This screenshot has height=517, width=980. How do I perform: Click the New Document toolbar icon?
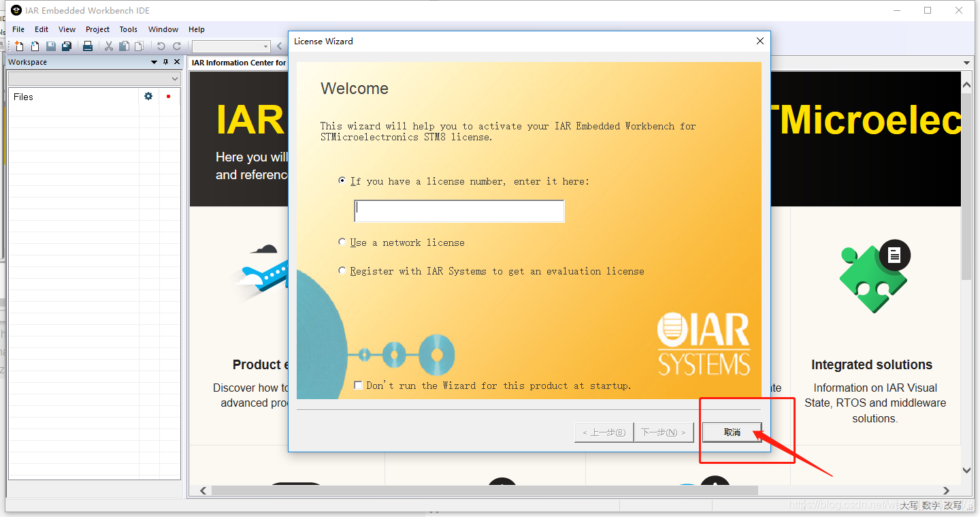[x=19, y=46]
